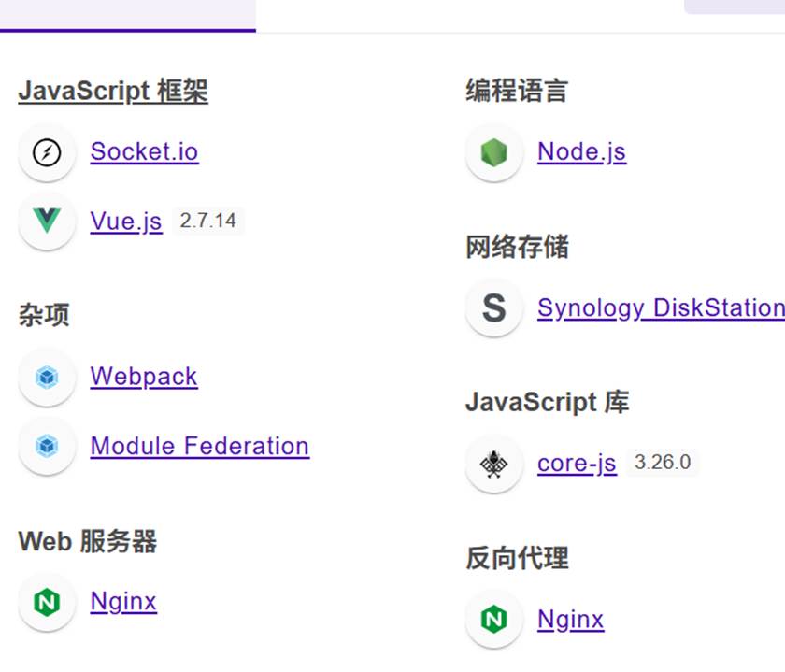This screenshot has width=785, height=672.
Task: Open the core-js link
Action: pos(577,464)
